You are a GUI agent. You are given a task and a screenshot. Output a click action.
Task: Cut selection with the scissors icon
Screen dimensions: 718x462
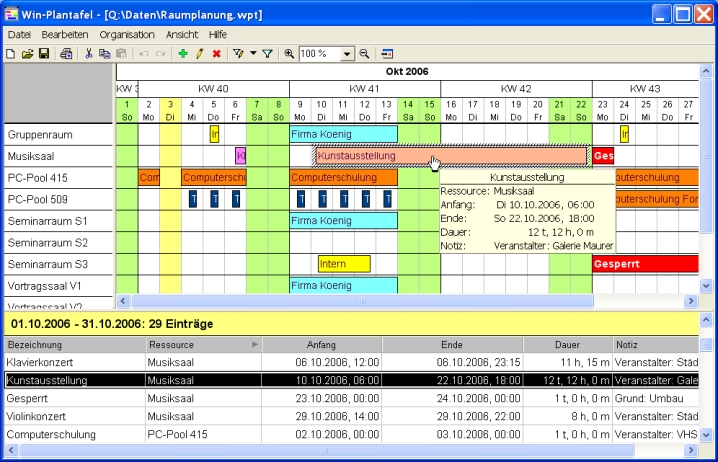89,53
